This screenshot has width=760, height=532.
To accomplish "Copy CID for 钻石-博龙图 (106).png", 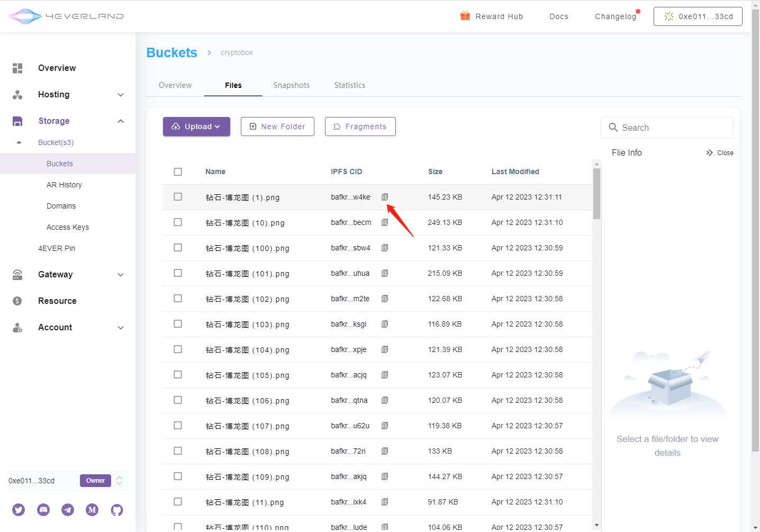I will pyautogui.click(x=385, y=400).
